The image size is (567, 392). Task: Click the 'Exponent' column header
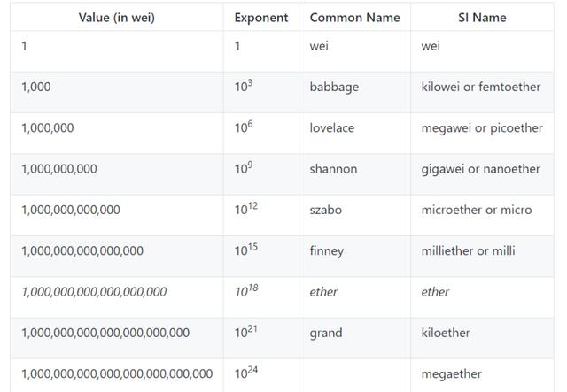261,18
